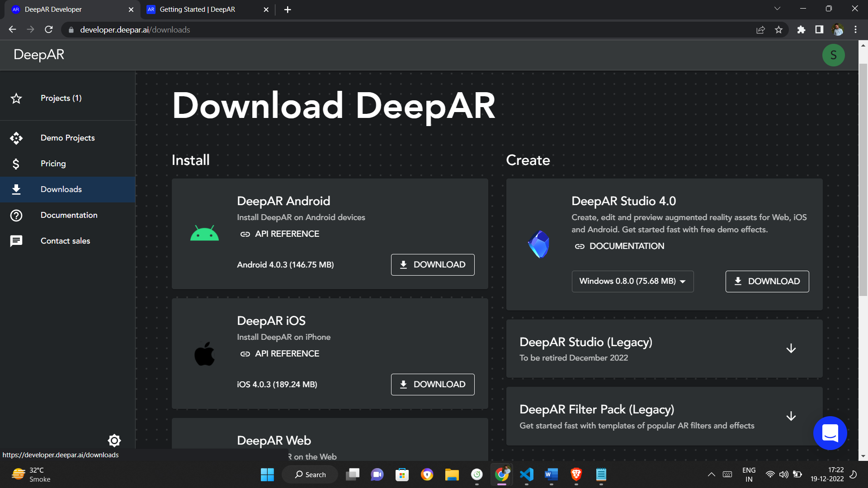The height and width of the screenshot is (488, 868).
Task: Open iOS API REFERENCE link
Action: 279,354
